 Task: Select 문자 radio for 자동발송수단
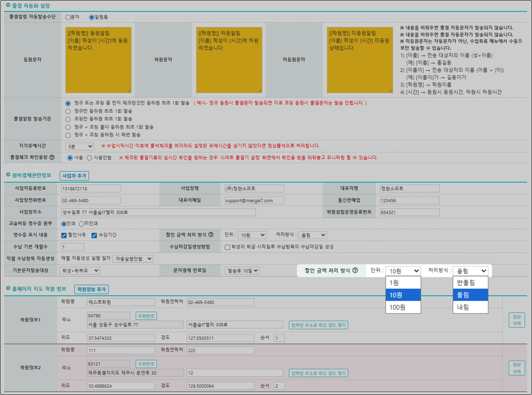(68, 17)
